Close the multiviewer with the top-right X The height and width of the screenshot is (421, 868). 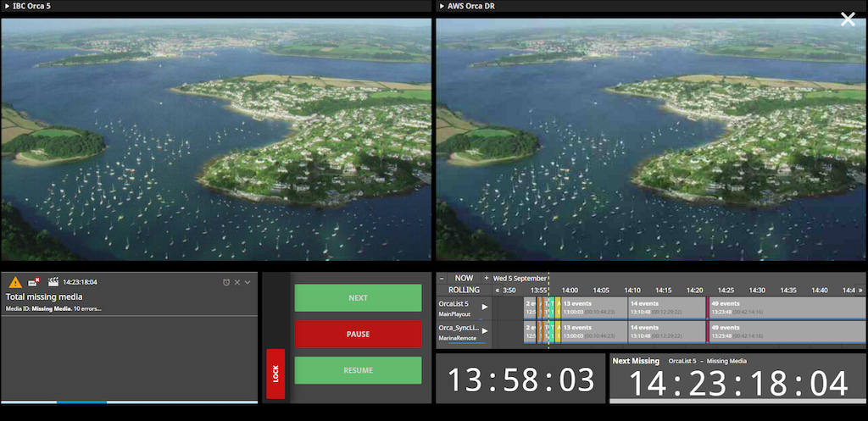pos(848,20)
